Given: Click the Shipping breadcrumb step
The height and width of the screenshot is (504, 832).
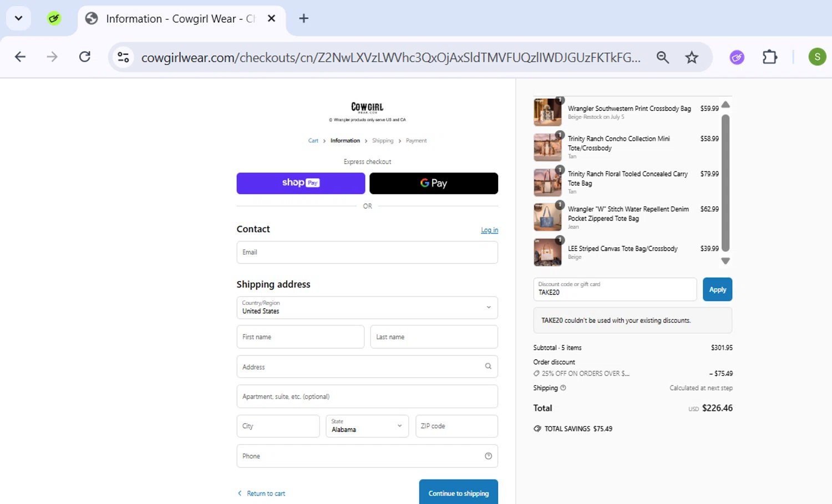Looking at the screenshot, I should (x=383, y=141).
